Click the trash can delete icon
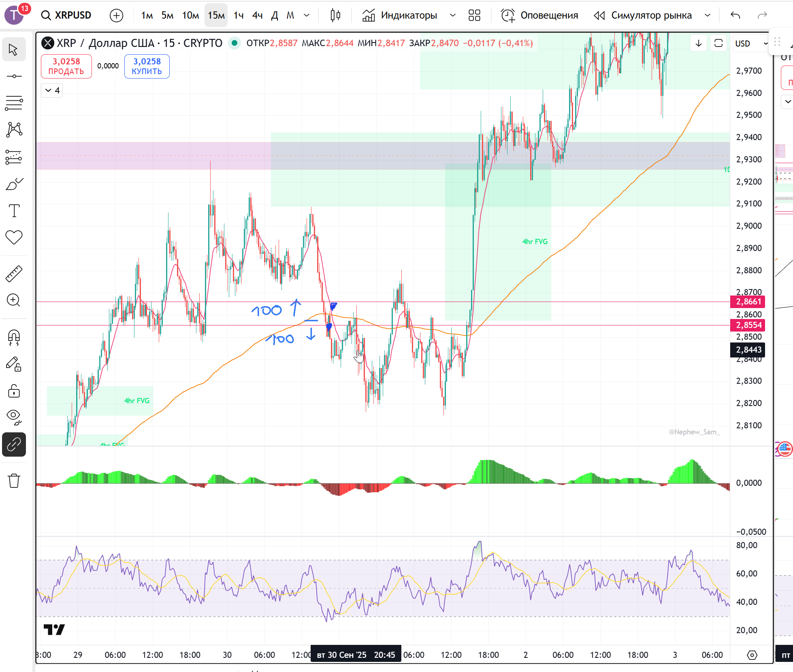This screenshot has height=672, width=793. pyautogui.click(x=14, y=481)
